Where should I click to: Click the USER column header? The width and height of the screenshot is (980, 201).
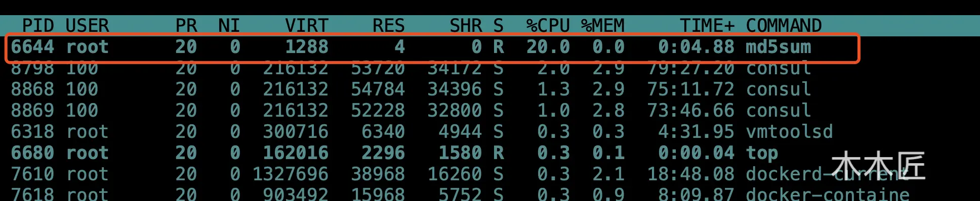87,25
